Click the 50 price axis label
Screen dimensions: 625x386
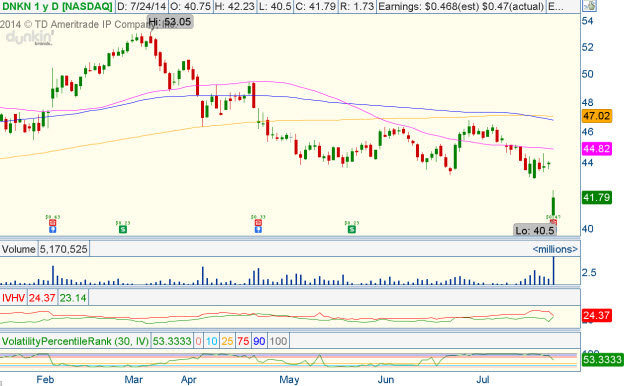(x=588, y=74)
